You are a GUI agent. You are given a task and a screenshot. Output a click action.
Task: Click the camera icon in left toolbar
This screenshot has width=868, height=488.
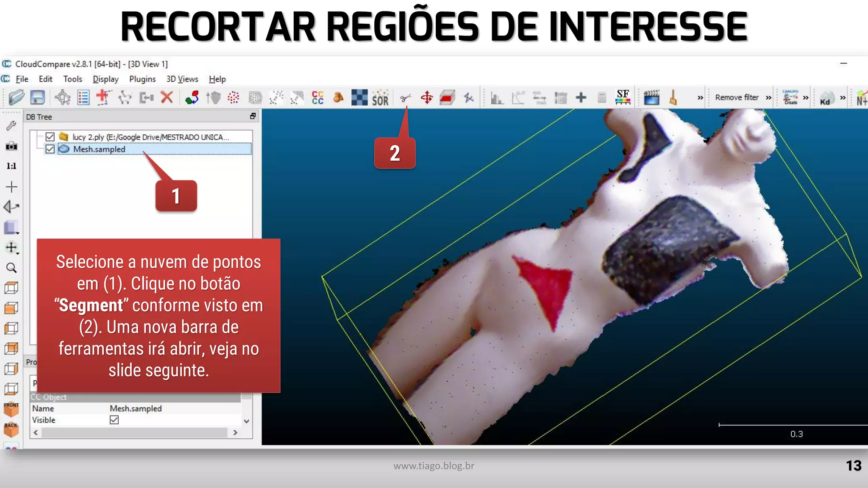[x=11, y=146]
